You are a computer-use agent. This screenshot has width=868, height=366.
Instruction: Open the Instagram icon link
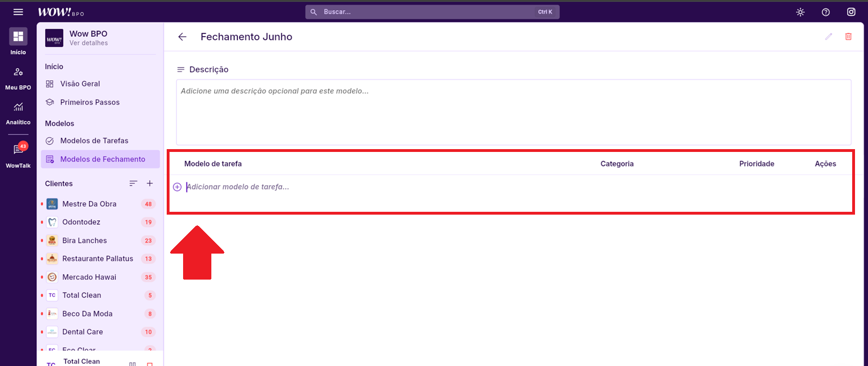pyautogui.click(x=851, y=12)
